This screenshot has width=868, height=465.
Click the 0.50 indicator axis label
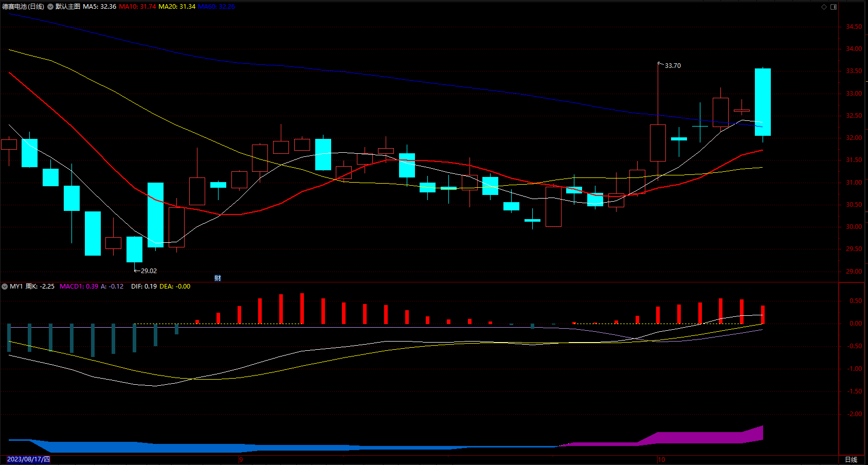(x=856, y=301)
